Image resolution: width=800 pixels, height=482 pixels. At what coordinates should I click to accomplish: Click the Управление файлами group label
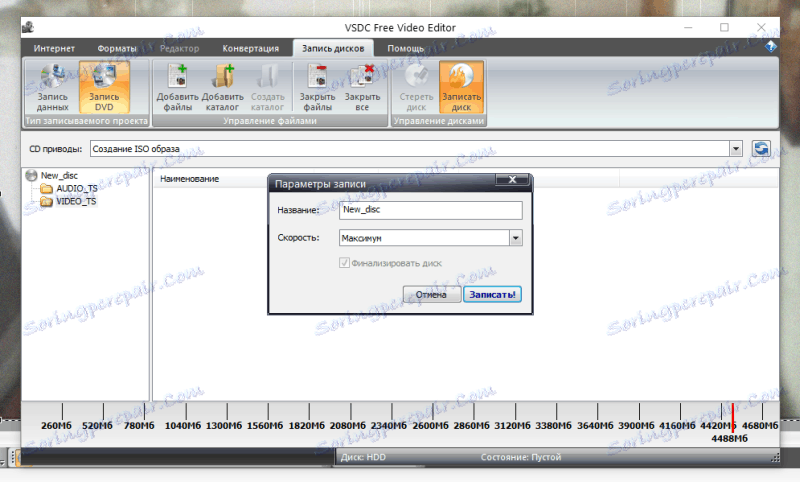click(270, 121)
